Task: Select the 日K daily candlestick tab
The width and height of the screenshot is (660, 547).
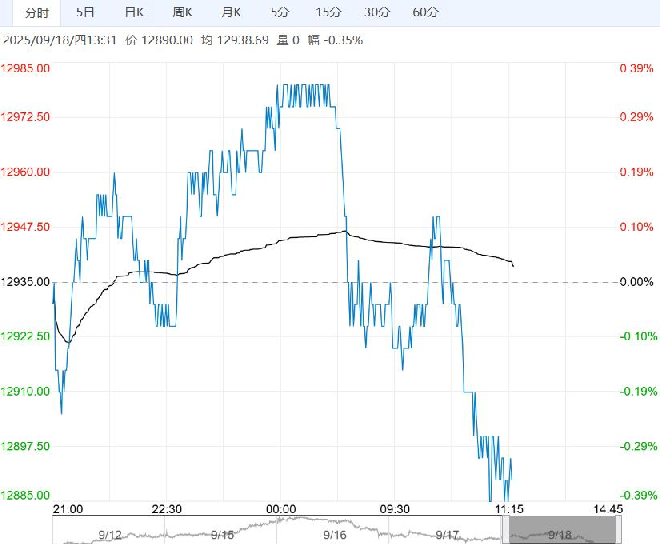Action: [134, 12]
